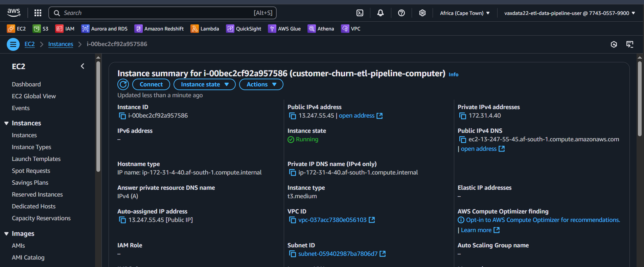
Task: Copy the Instance ID value
Action: [122, 116]
